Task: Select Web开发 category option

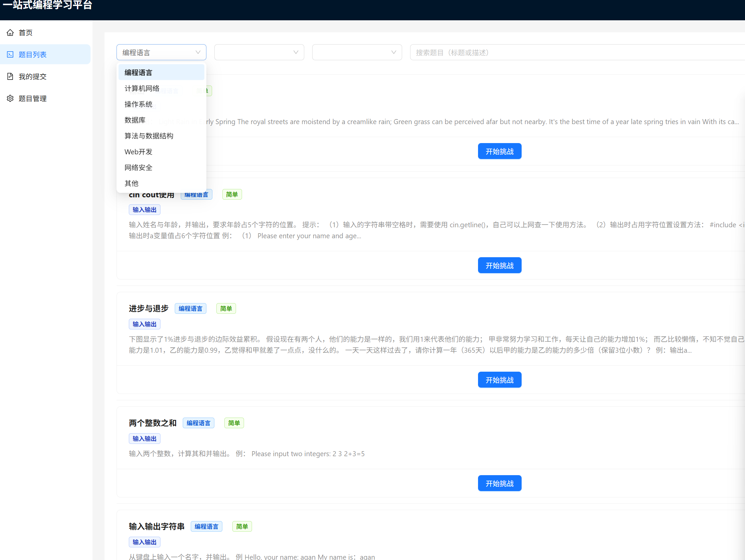Action: [138, 151]
